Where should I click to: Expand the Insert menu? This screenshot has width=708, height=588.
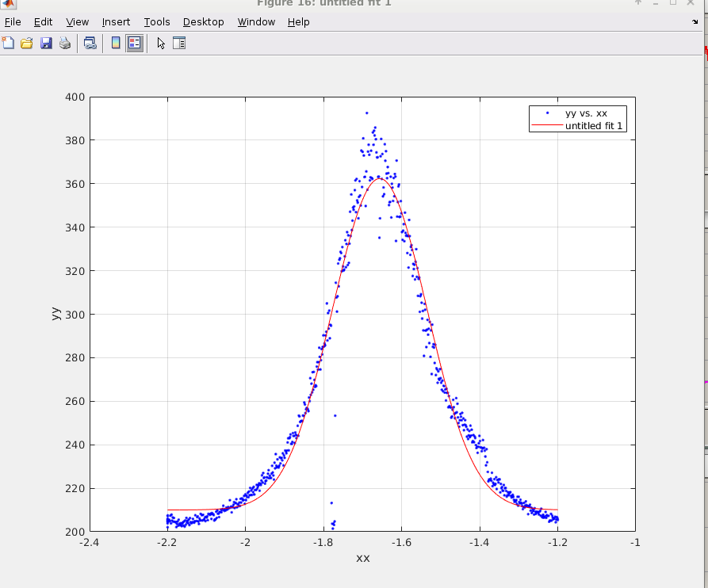click(116, 22)
